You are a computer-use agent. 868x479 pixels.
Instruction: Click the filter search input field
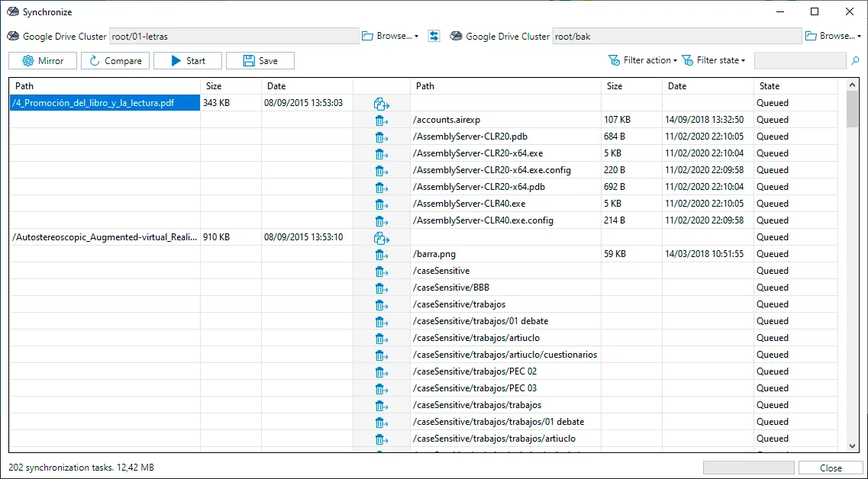800,60
